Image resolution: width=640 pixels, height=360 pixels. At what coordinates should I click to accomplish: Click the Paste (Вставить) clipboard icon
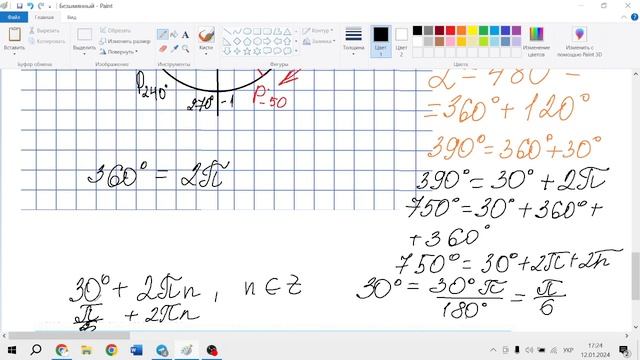click(15, 34)
